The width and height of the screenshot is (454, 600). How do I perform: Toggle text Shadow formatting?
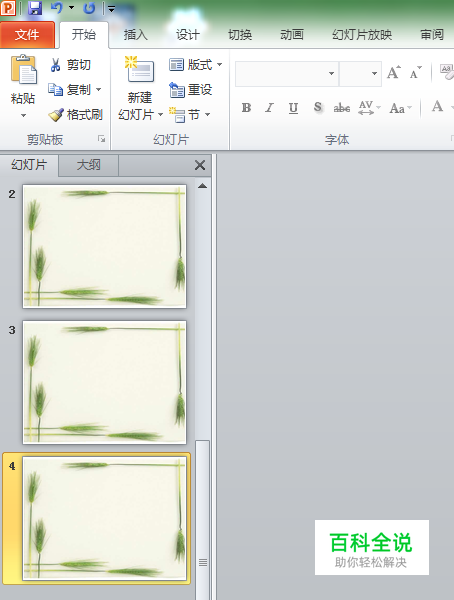pyautogui.click(x=317, y=108)
